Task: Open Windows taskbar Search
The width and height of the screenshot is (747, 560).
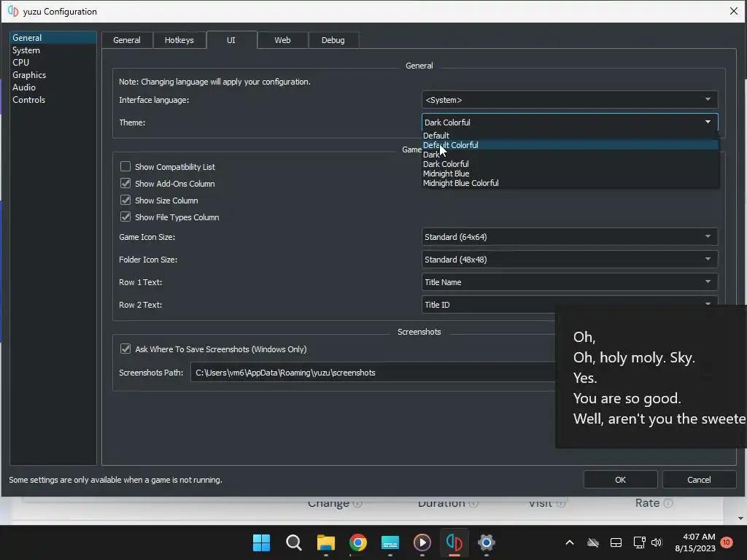Action: click(293, 542)
